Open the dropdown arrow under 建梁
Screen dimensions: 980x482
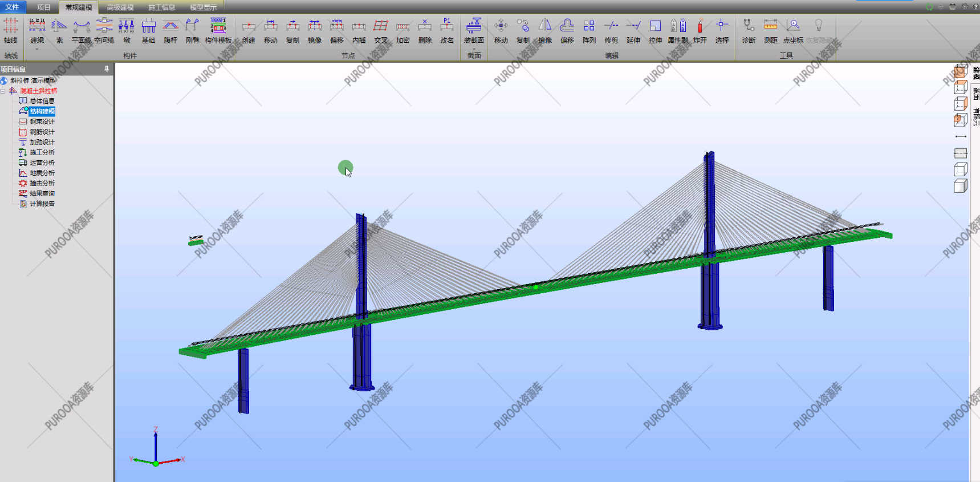click(x=37, y=49)
